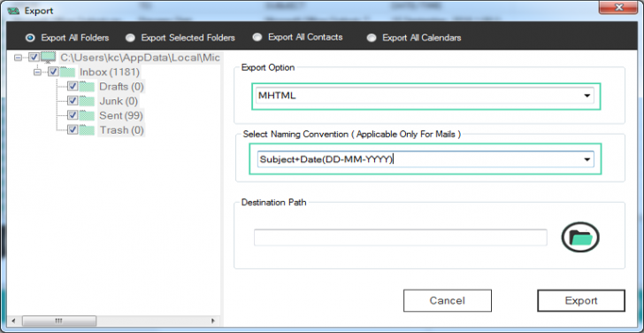Uncheck the Drafts folder checkbox
Viewport: 644px width, 333px height.
coord(73,86)
